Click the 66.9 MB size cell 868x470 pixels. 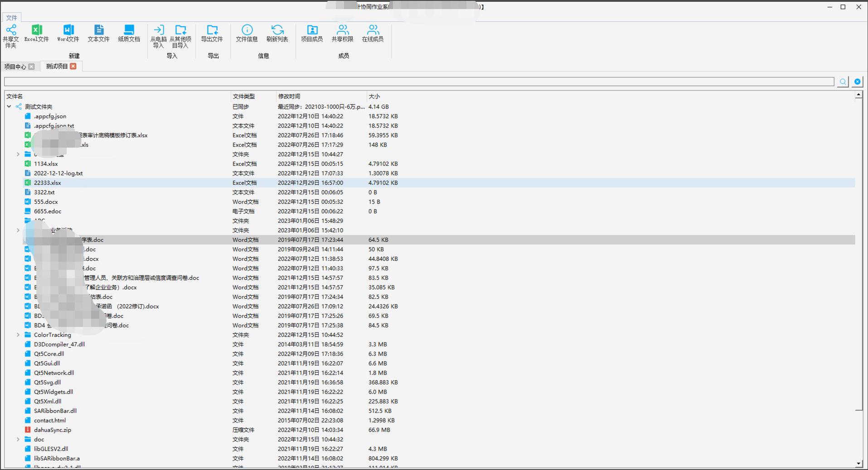pos(379,430)
